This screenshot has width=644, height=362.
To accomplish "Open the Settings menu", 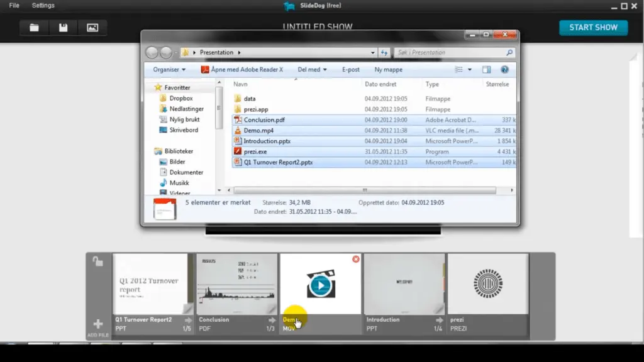I will pos(43,5).
